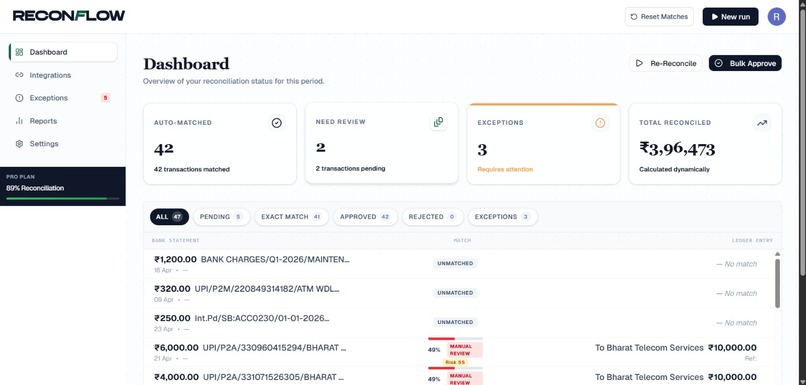The width and height of the screenshot is (806, 385).
Task: Open the Auto-Matched summary card
Action: click(x=220, y=143)
